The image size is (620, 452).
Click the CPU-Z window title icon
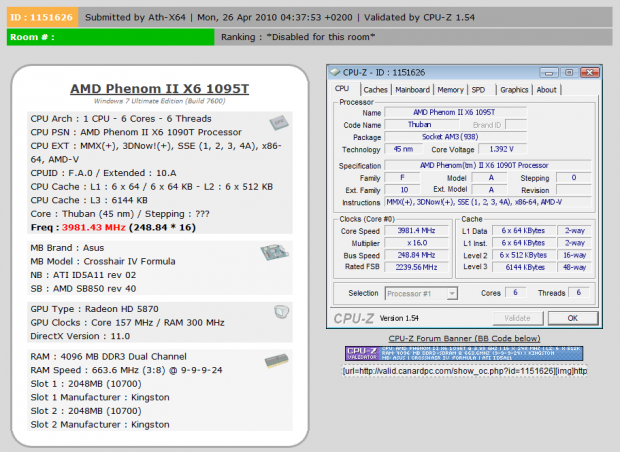335,72
